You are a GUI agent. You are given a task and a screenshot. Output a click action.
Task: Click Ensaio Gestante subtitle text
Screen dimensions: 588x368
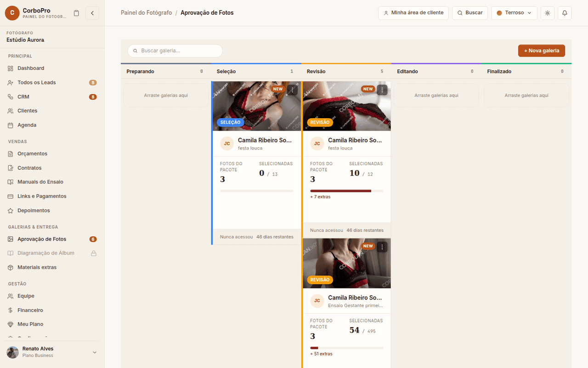(x=356, y=305)
